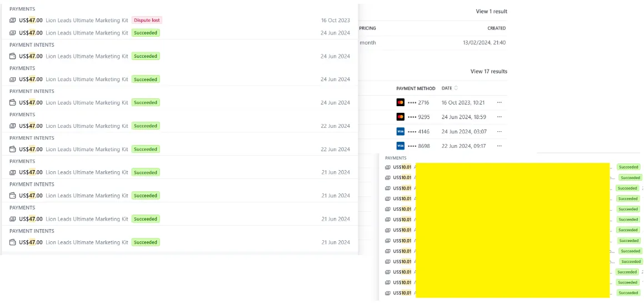Image resolution: width=644 pixels, height=303 pixels.
Task: Select card number ending 9295
Action: coord(418,117)
